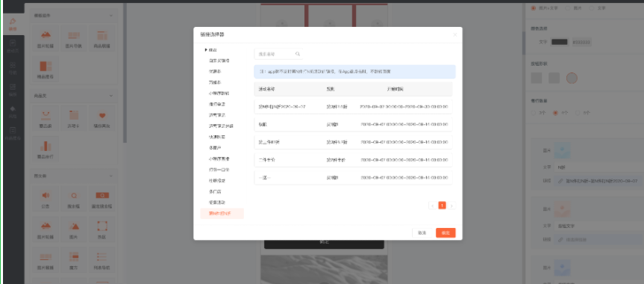Collapse the 模板组件 group chevron

pyautogui.click(x=111, y=15)
